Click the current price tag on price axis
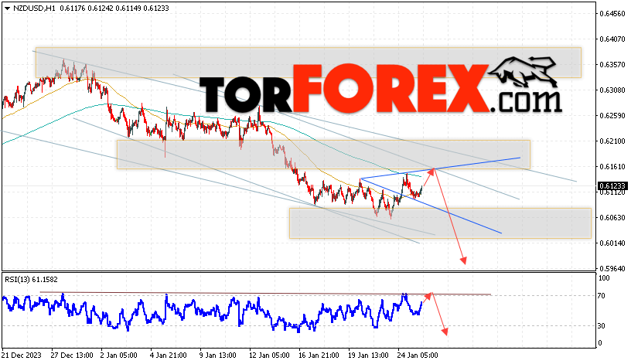This screenshot has height=364, width=631. click(612, 185)
